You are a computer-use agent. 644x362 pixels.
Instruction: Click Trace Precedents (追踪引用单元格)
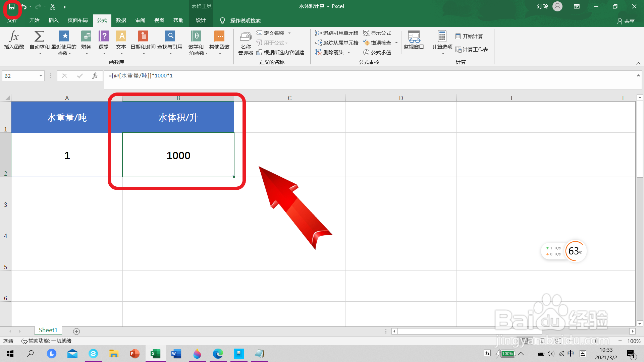click(337, 33)
